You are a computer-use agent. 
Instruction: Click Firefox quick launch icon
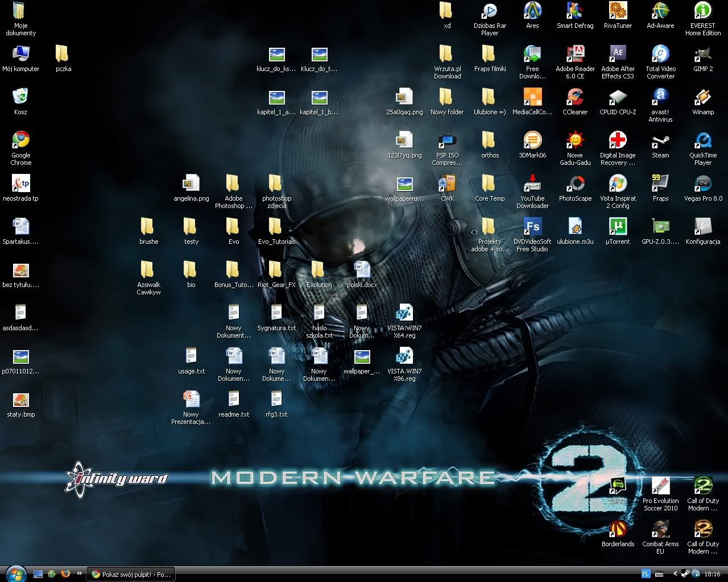coord(65,574)
